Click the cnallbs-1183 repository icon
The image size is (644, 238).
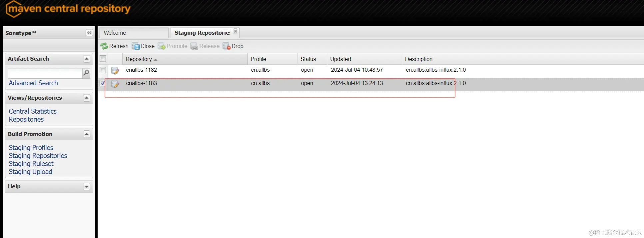[x=115, y=84]
